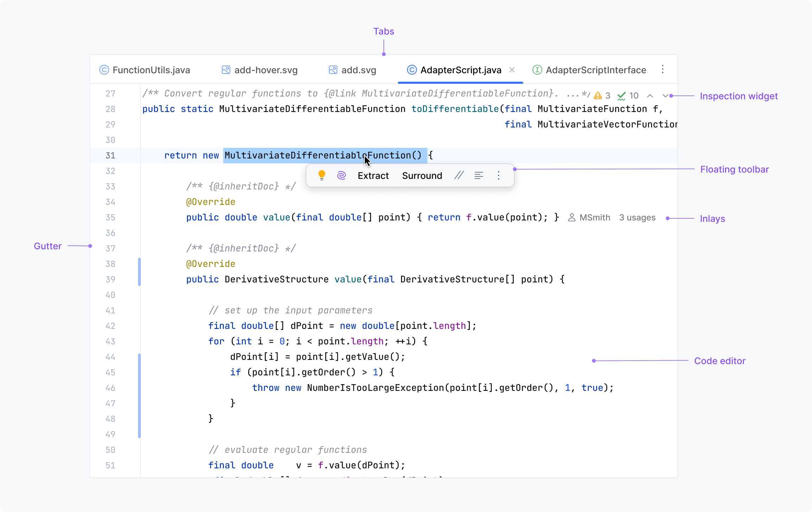
Task: Open floating toolbar more options dots
Action: coord(498,175)
